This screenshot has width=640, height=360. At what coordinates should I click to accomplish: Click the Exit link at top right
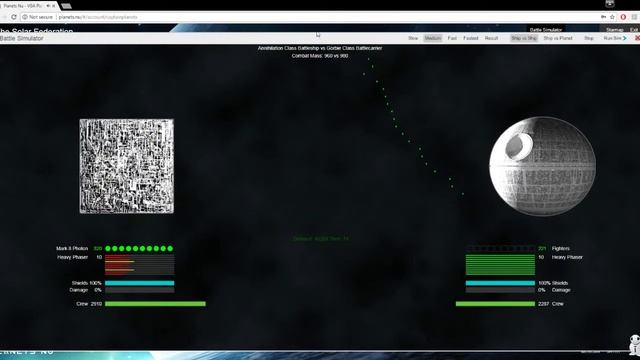pos(634,30)
